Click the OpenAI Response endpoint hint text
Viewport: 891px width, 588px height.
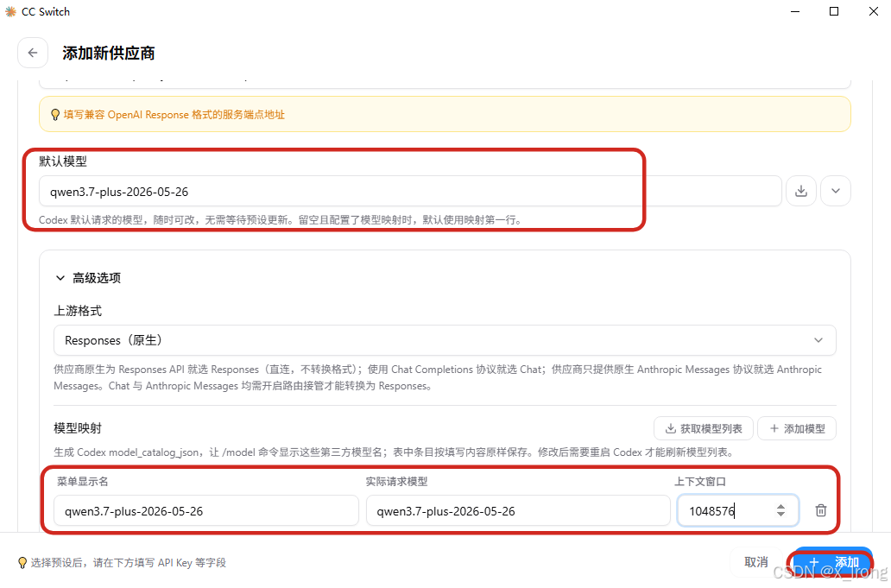(x=174, y=115)
